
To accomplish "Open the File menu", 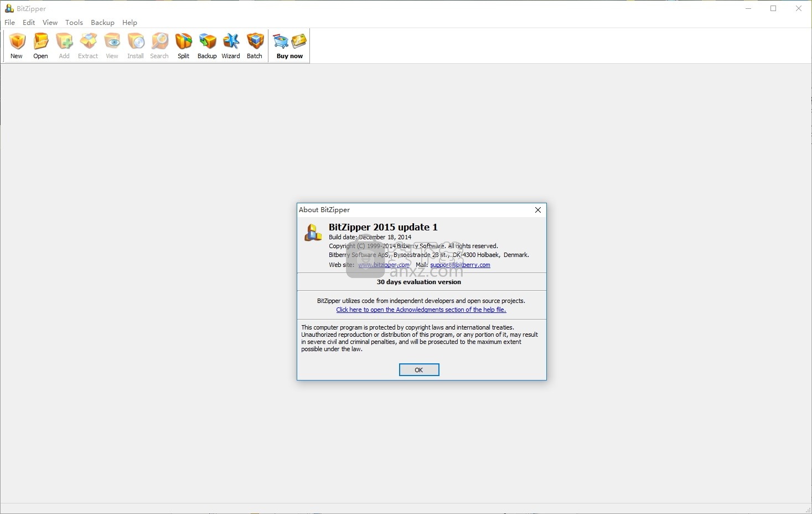I will coord(9,22).
